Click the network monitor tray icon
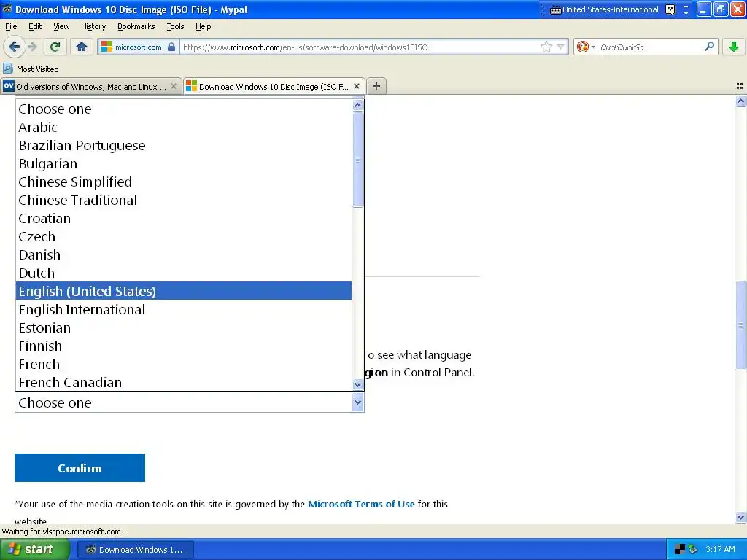Screen dimensions: 747x560 [x=680, y=549]
